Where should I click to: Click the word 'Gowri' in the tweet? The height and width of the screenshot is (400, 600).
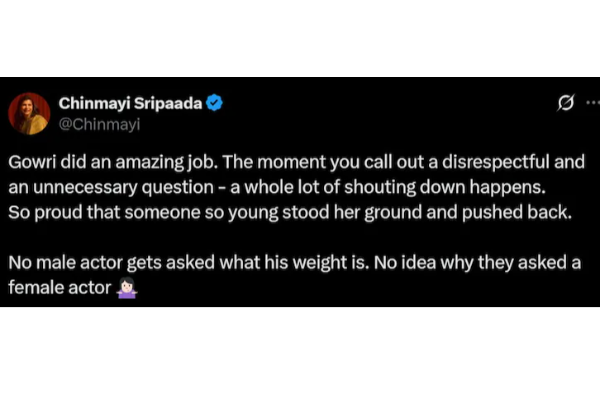33,165
